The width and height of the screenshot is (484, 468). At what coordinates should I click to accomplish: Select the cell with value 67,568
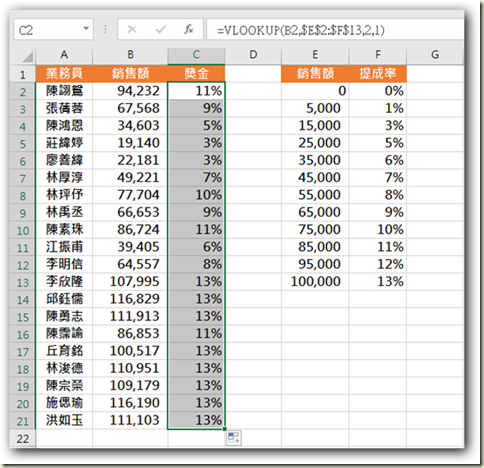coord(130,108)
